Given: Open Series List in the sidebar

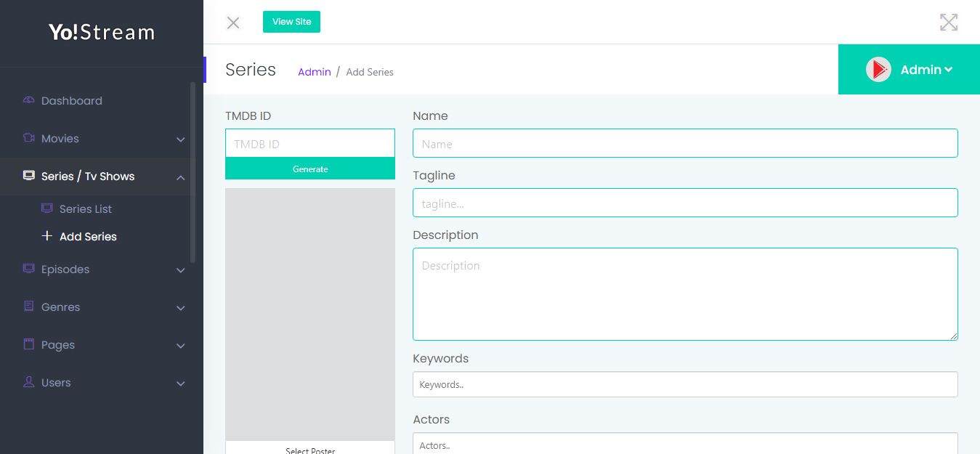Looking at the screenshot, I should (x=85, y=209).
